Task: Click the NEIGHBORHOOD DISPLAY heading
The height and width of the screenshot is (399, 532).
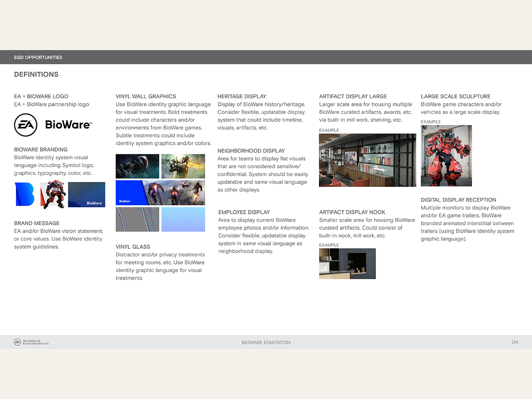Action: click(x=251, y=151)
